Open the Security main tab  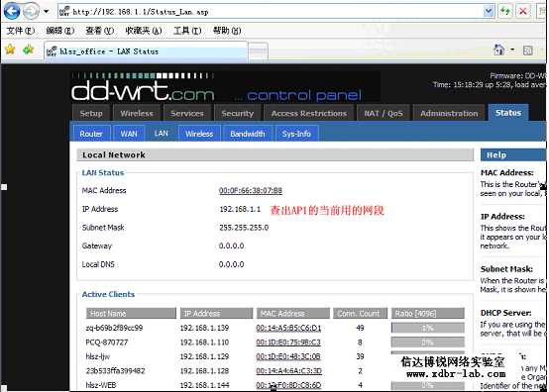[238, 113]
